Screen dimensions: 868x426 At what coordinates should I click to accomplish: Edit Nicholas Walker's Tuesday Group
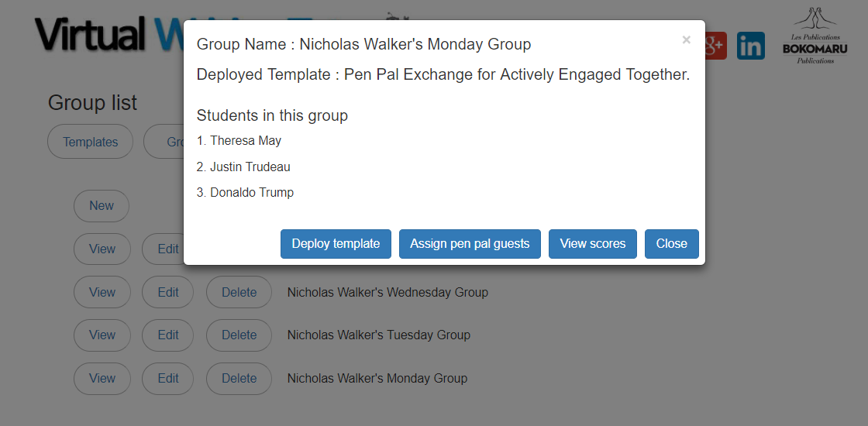(168, 335)
